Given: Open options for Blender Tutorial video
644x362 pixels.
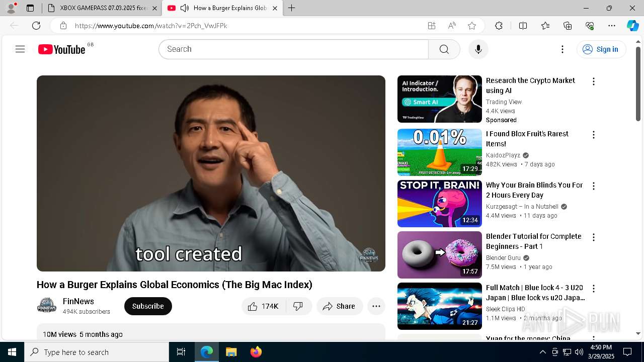Looking at the screenshot, I should 594,237.
